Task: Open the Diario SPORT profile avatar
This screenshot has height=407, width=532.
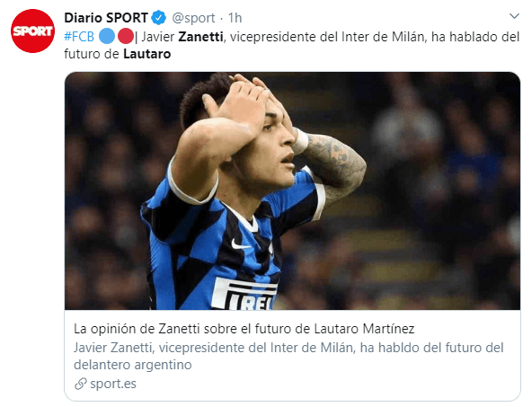Action: 32,31
